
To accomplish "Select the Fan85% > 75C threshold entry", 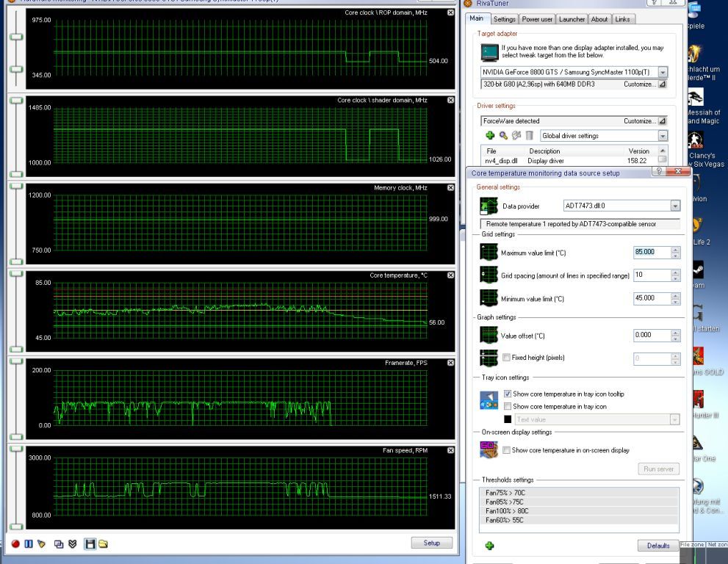I will point(579,502).
